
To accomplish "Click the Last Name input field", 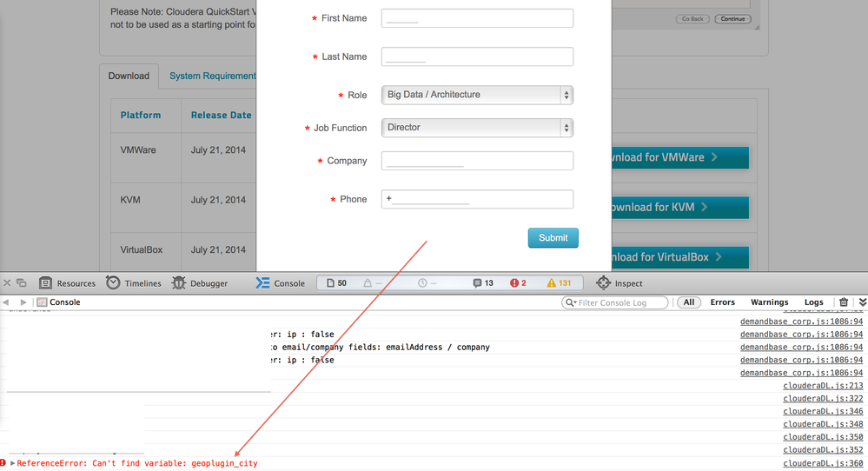I will click(x=477, y=56).
